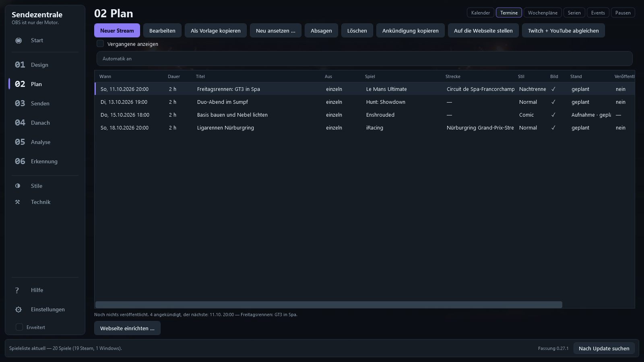Click the horizontal table scrollbar
644x362 pixels.
(329, 304)
